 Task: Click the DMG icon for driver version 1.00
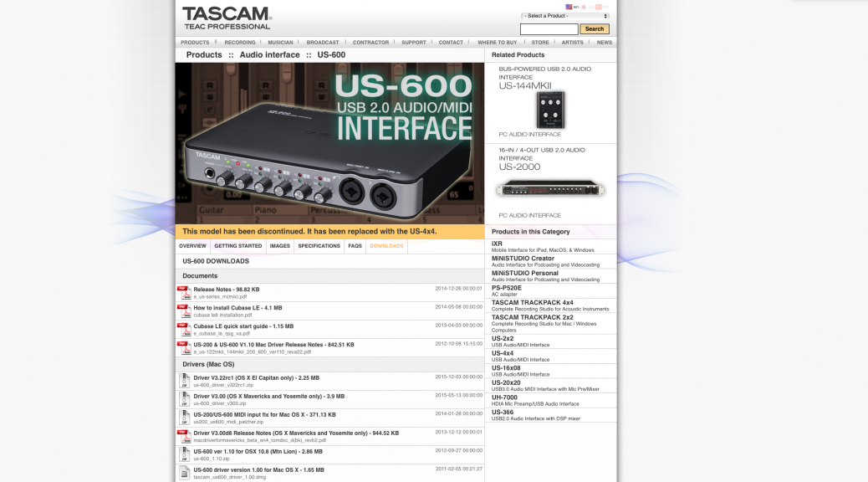coord(184,473)
